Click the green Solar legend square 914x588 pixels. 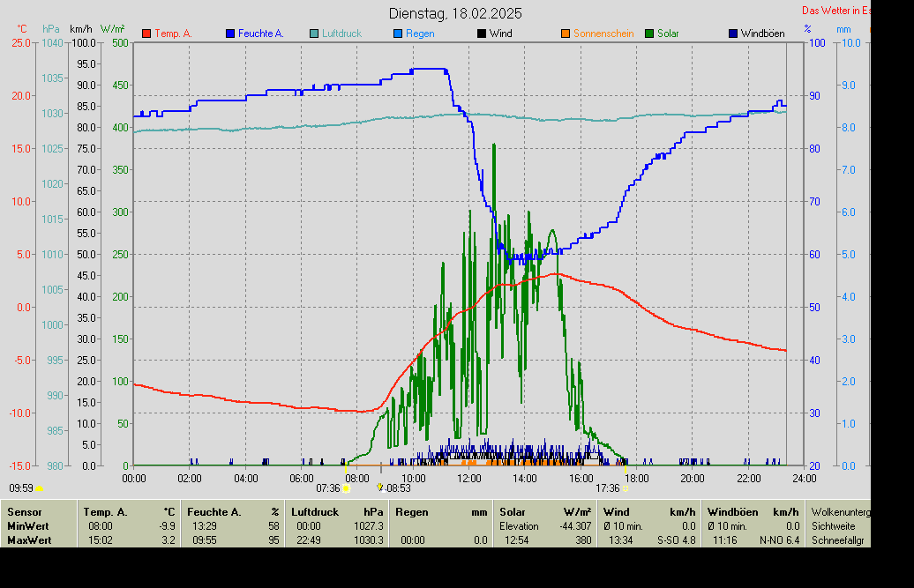(x=649, y=33)
